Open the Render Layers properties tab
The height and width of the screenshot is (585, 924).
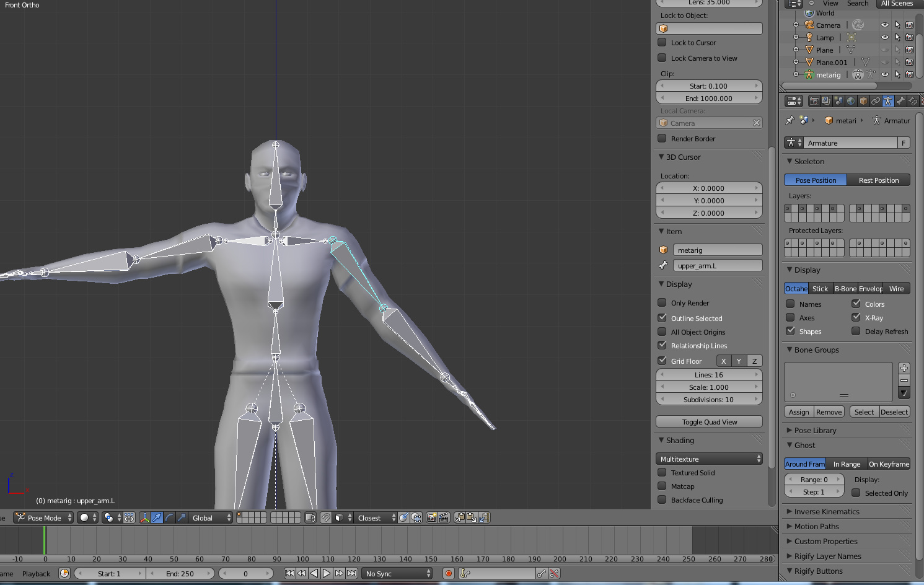click(x=826, y=101)
